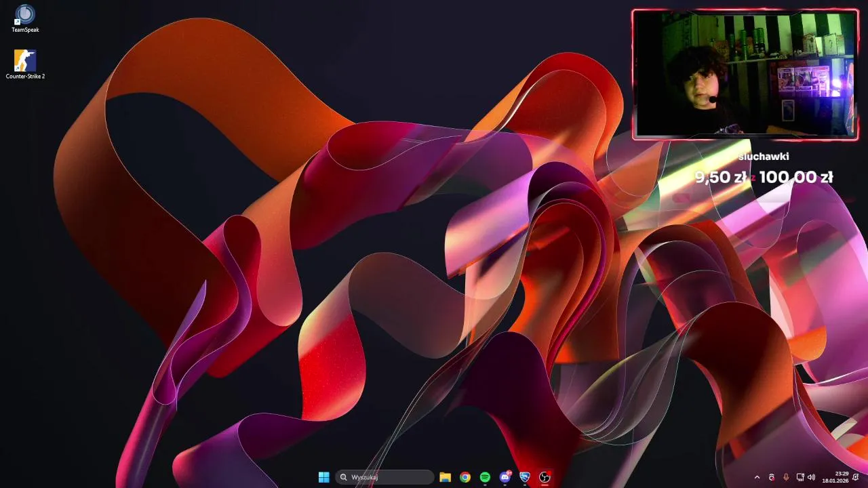Open Rocket League from the taskbar

click(x=524, y=477)
